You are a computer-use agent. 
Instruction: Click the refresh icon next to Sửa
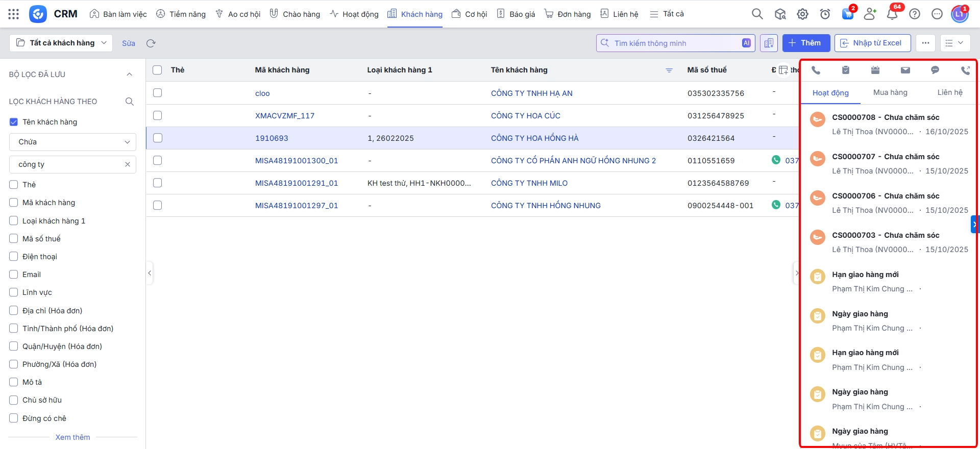pyautogui.click(x=151, y=43)
